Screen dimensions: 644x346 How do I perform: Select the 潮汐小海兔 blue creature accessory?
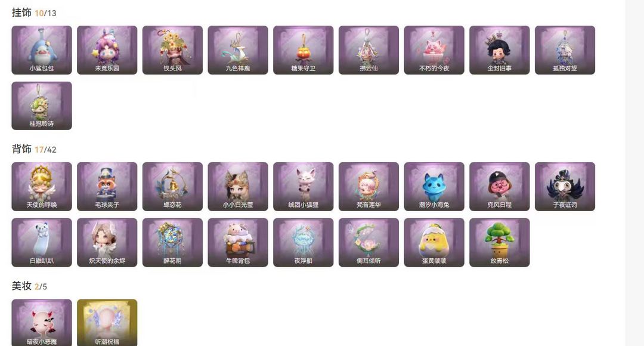[434, 187]
